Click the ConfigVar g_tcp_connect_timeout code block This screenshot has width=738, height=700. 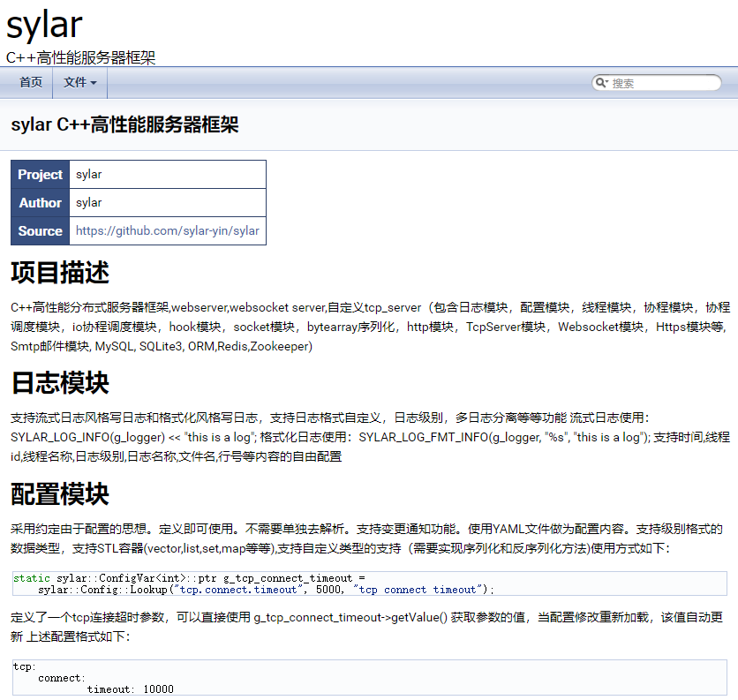click(x=369, y=583)
